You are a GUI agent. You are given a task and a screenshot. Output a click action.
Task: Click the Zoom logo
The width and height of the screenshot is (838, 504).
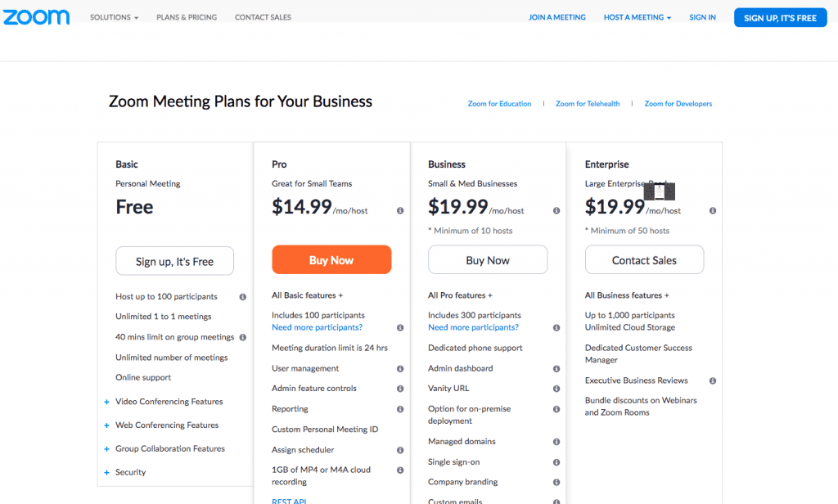(x=37, y=17)
